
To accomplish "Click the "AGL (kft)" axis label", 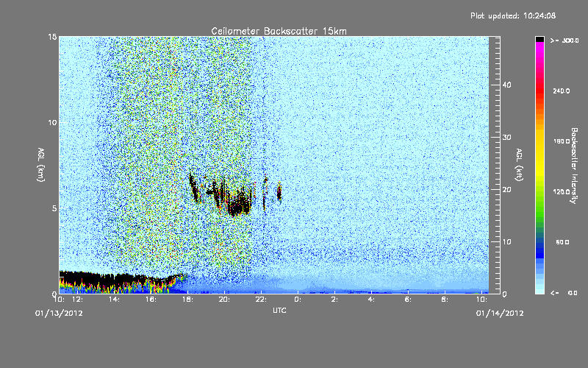I will coord(519,165).
